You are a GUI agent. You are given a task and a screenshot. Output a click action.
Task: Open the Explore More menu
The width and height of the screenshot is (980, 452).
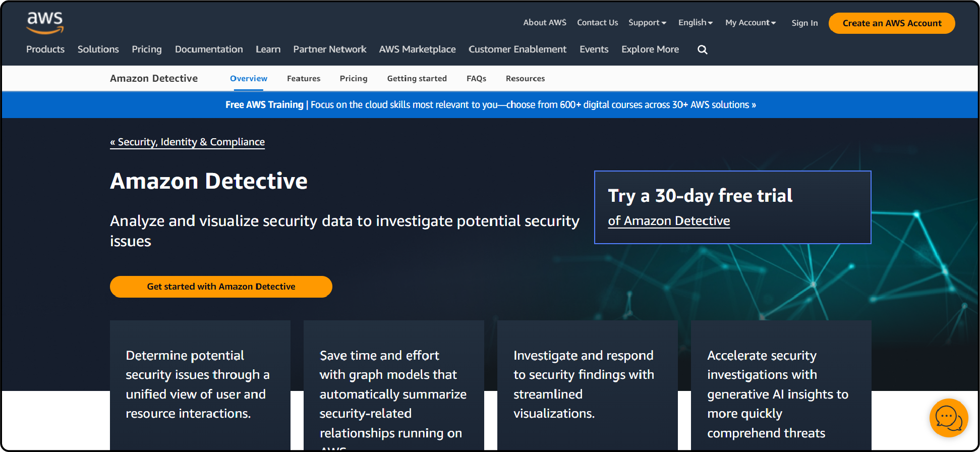(x=650, y=49)
